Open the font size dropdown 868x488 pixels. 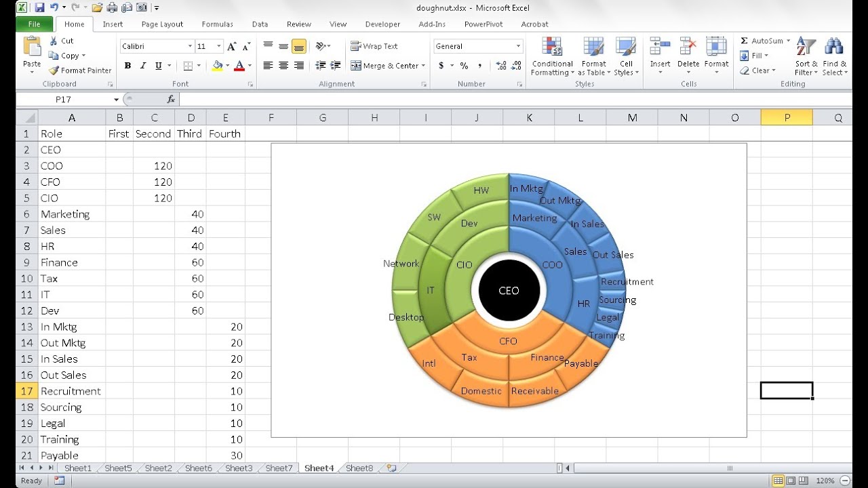tap(218, 46)
